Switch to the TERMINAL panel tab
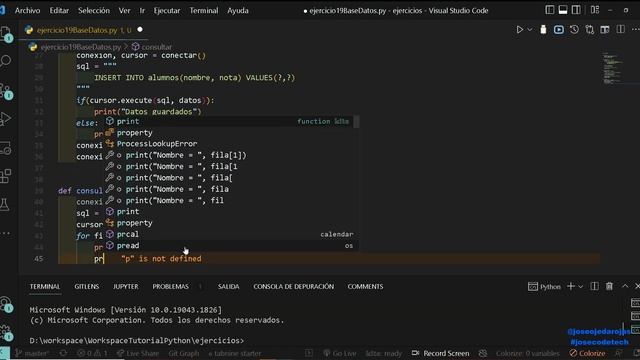640x360 pixels. click(x=45, y=287)
